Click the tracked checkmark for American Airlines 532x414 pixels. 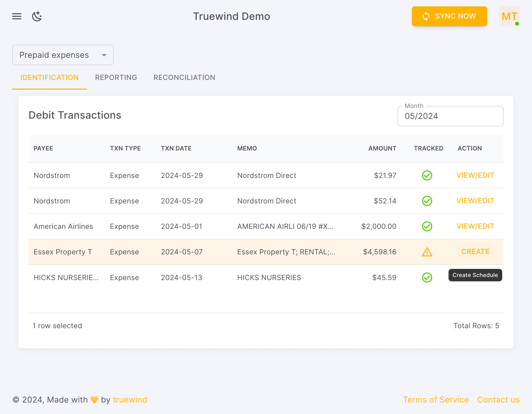click(427, 226)
